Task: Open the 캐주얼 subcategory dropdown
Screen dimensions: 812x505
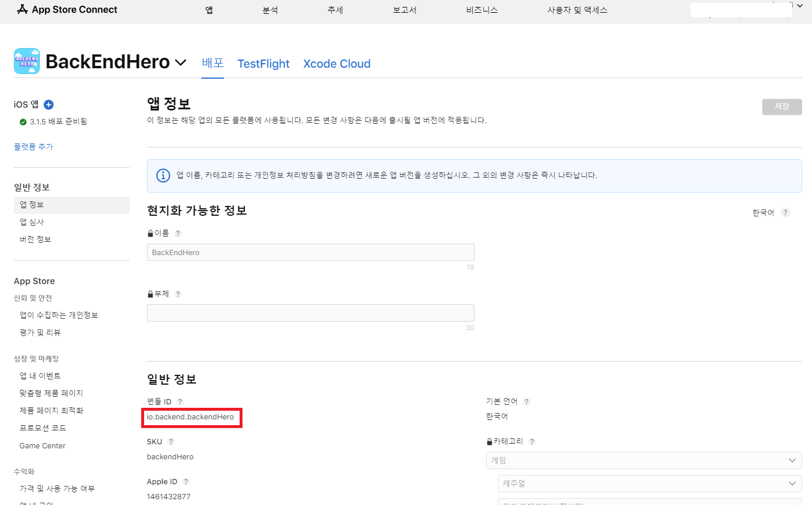Action: (x=650, y=484)
